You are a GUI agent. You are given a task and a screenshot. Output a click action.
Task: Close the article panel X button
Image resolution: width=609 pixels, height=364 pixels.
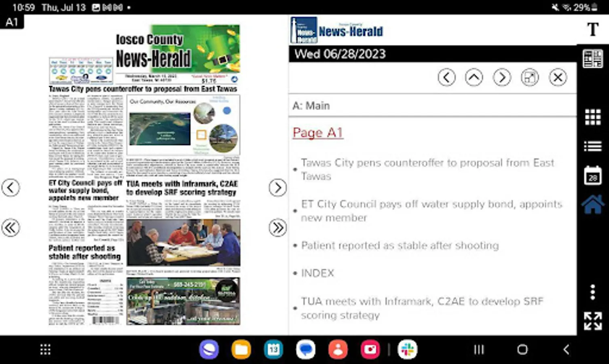point(558,77)
